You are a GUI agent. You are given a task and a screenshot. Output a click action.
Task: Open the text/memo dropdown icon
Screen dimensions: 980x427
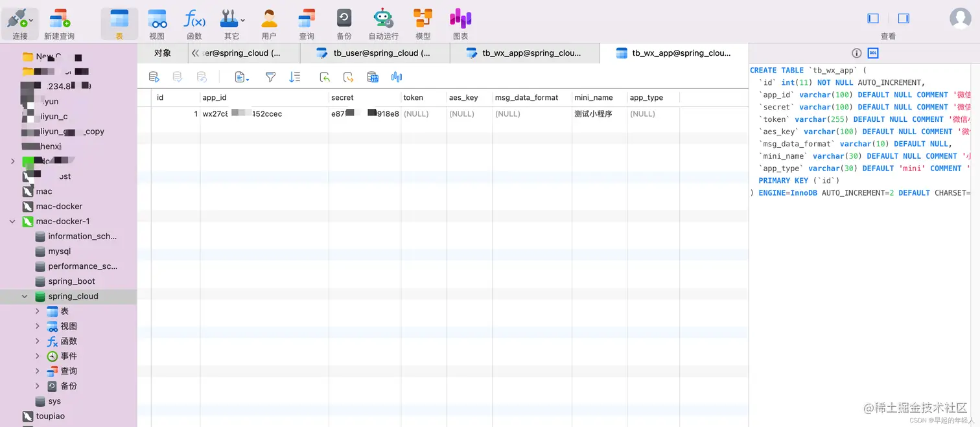[242, 77]
